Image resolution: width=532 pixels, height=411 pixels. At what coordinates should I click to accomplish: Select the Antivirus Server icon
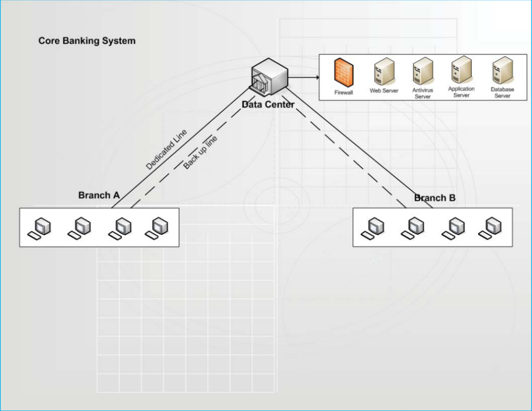tap(423, 71)
